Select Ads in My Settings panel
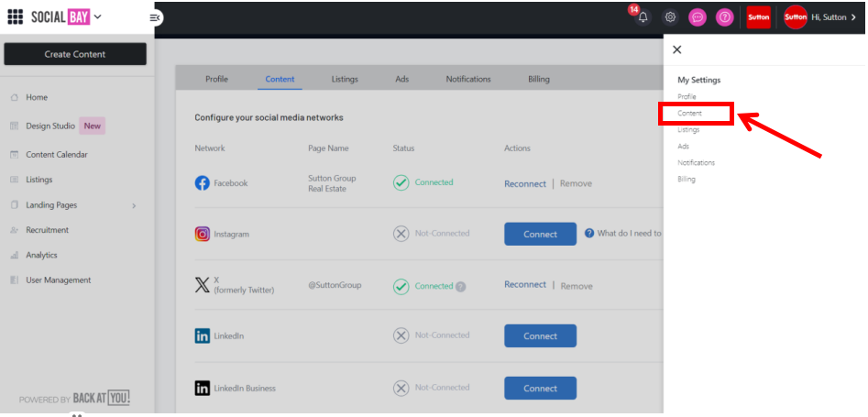The image size is (868, 417). (x=683, y=147)
